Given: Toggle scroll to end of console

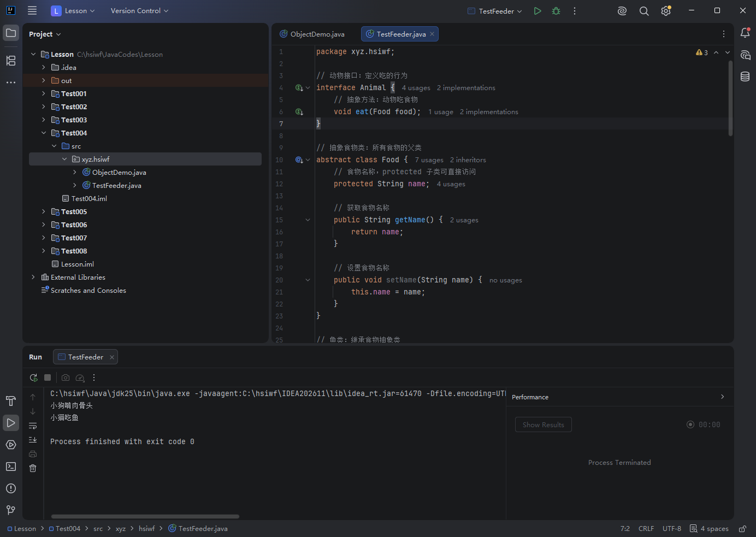Looking at the screenshot, I should pyautogui.click(x=33, y=440).
